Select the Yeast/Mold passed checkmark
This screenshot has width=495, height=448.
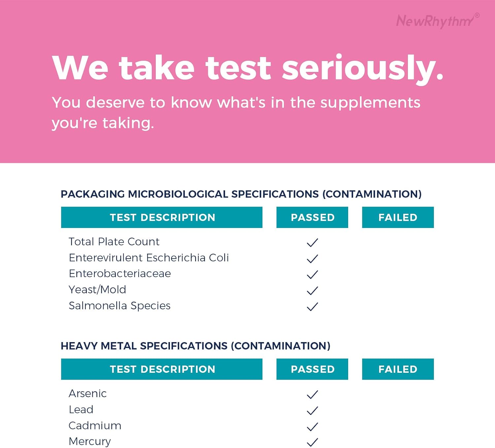click(x=312, y=291)
